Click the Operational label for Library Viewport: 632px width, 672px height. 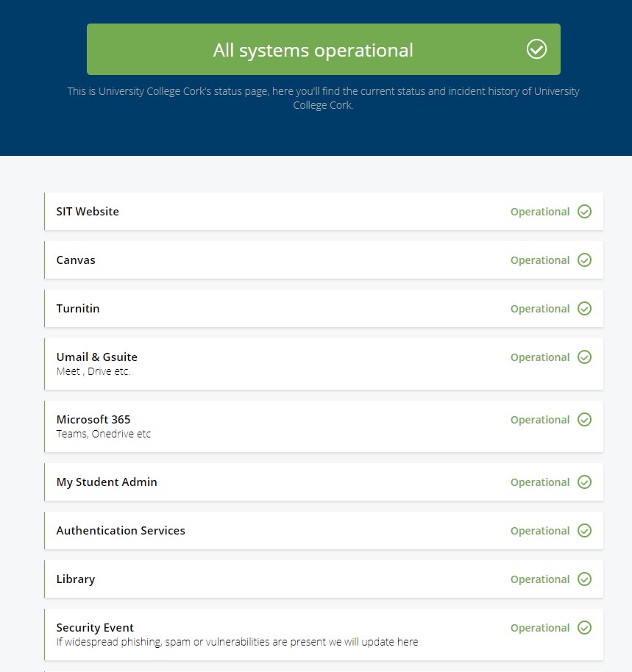[539, 579]
